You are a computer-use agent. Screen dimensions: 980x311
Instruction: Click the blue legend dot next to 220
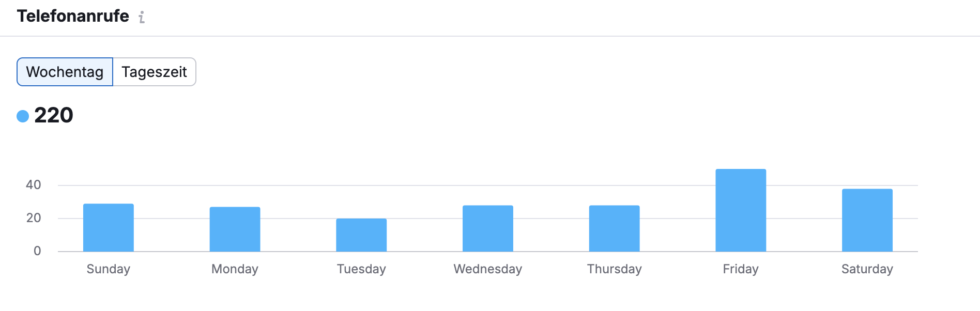click(23, 116)
